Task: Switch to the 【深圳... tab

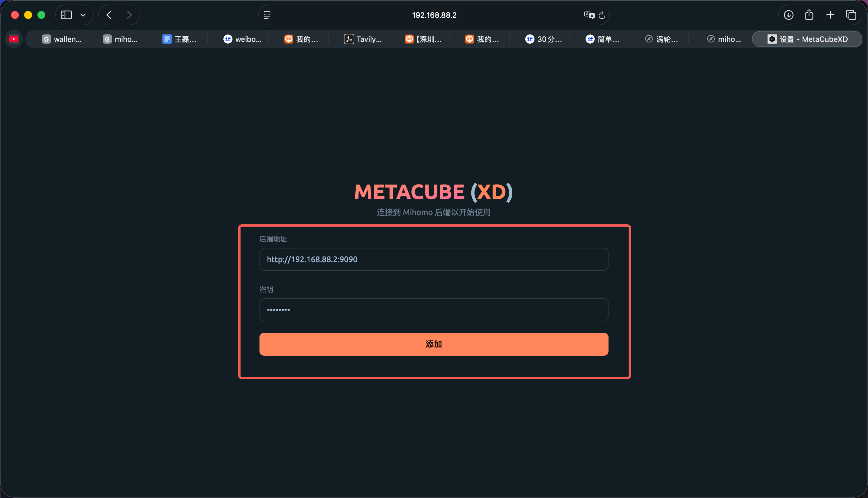Action: tap(424, 39)
